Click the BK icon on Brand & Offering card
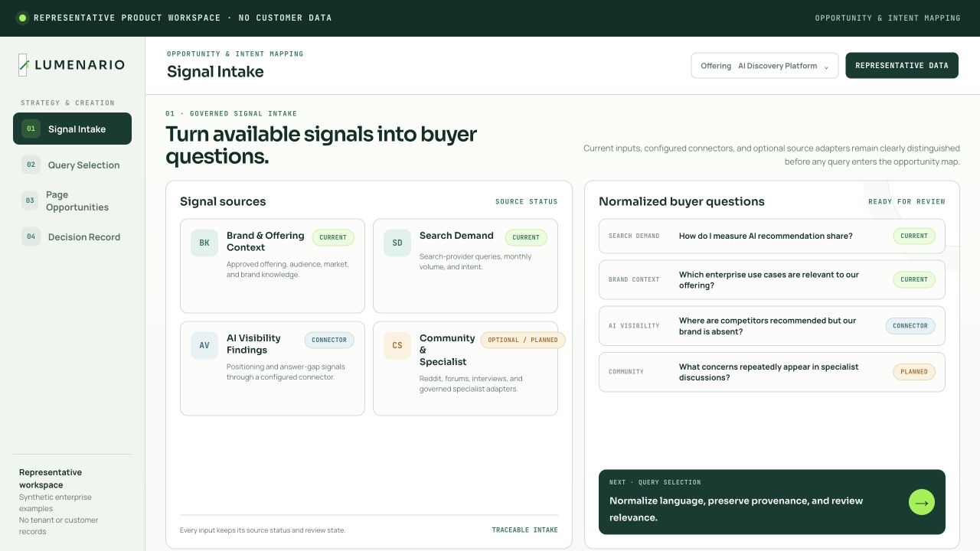Screen dimensions: 980x551 tap(204, 243)
